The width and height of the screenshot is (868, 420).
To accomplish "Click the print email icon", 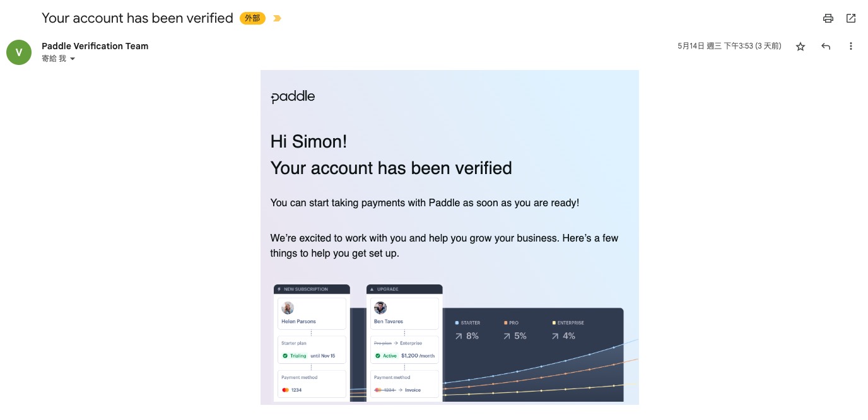I will click(x=828, y=18).
